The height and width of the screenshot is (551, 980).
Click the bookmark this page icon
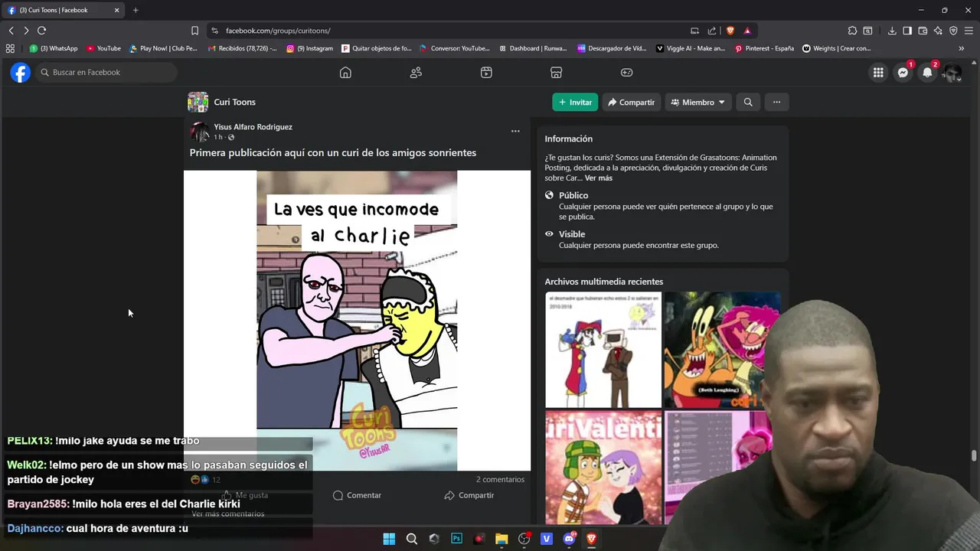click(x=194, y=31)
